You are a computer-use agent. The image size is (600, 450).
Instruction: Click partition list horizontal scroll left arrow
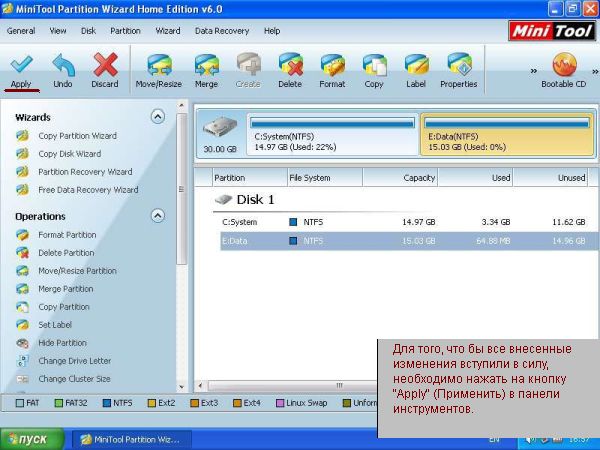pyautogui.click(x=200, y=385)
